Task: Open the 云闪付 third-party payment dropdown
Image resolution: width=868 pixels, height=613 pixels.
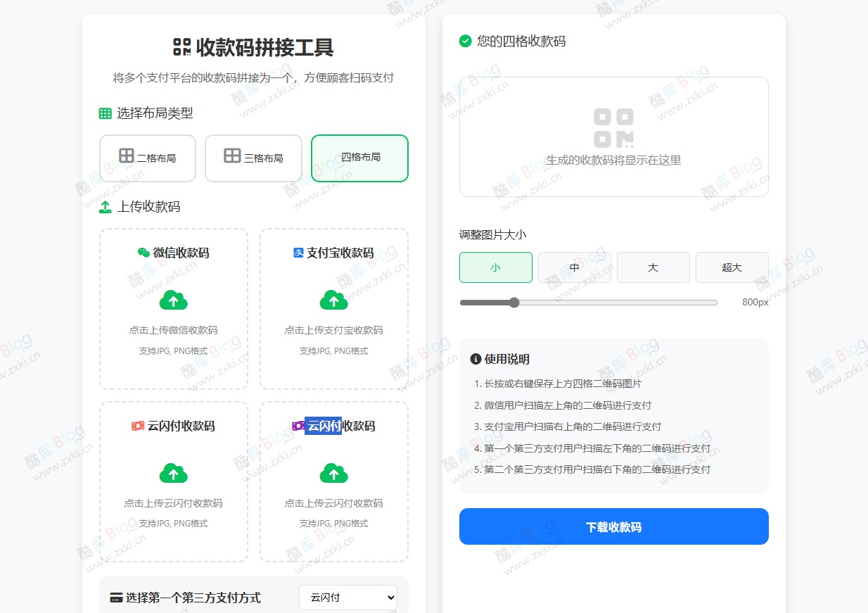Action: coord(348,598)
